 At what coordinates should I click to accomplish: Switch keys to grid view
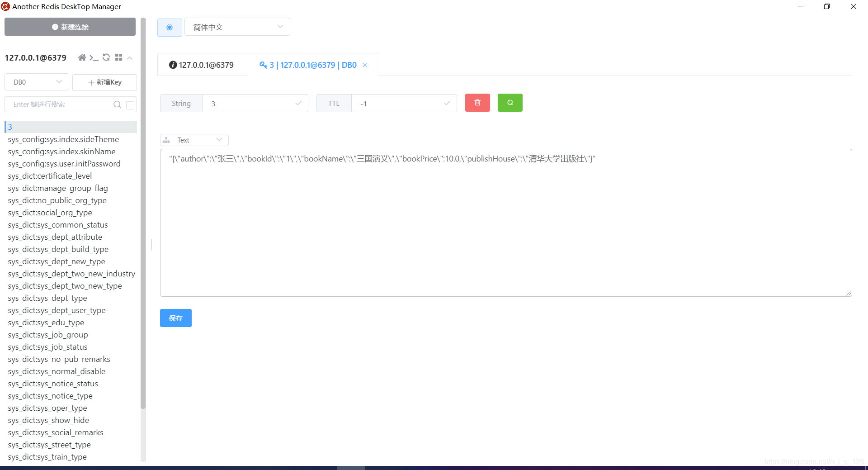(118, 57)
